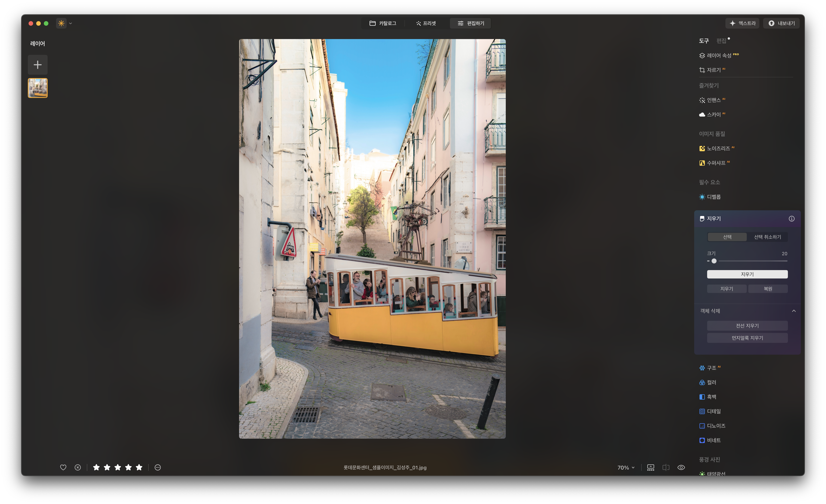Toggle the eye preview icon

point(681,467)
